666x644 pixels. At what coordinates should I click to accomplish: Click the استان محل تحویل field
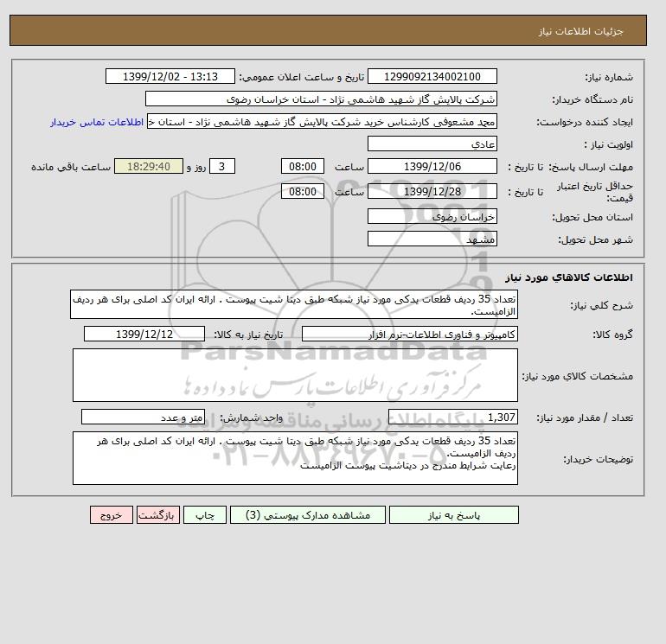432,216
